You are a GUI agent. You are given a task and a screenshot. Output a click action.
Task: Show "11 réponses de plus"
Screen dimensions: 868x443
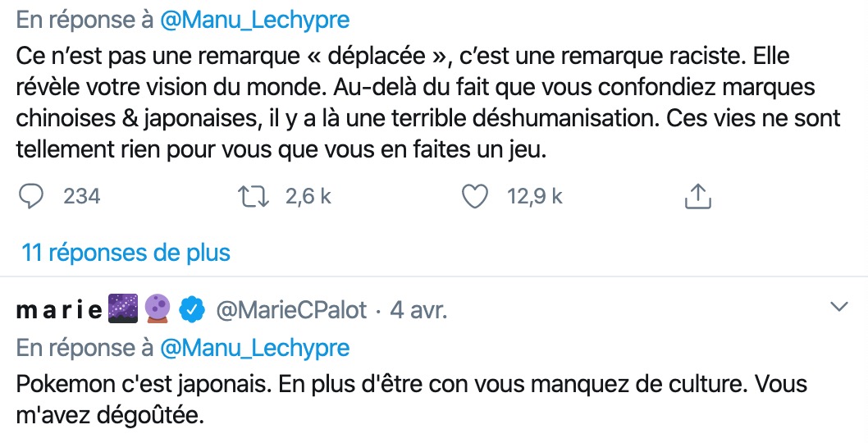[x=126, y=252]
